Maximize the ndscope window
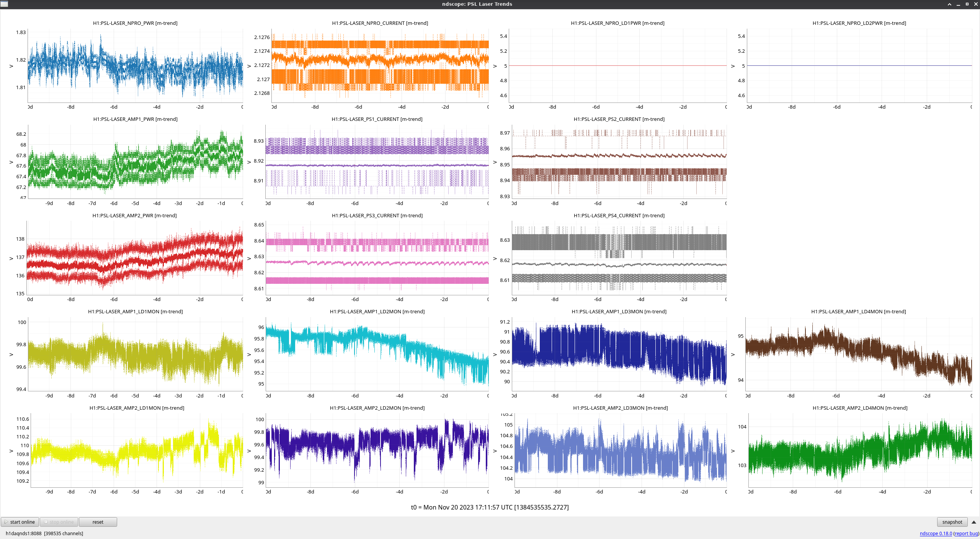980x539 pixels. (967, 4)
